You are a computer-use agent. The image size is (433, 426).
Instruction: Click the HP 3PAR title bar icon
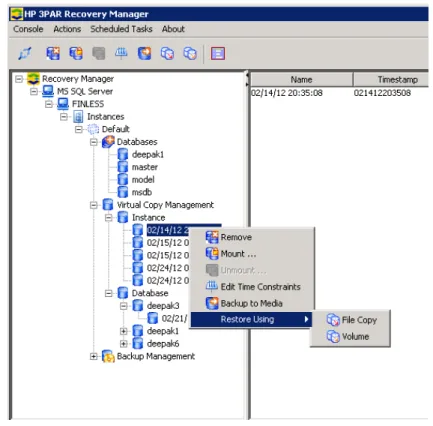coord(16,14)
